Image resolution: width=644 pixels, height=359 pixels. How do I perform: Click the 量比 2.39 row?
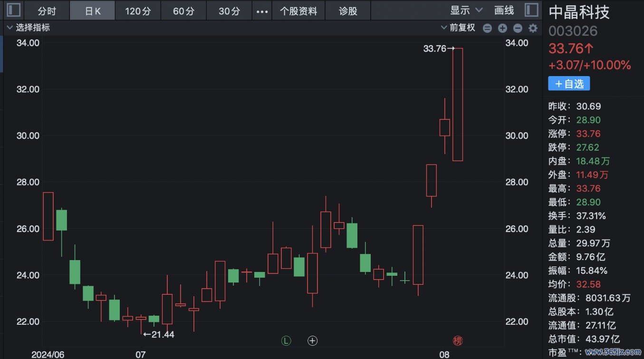[572, 230]
